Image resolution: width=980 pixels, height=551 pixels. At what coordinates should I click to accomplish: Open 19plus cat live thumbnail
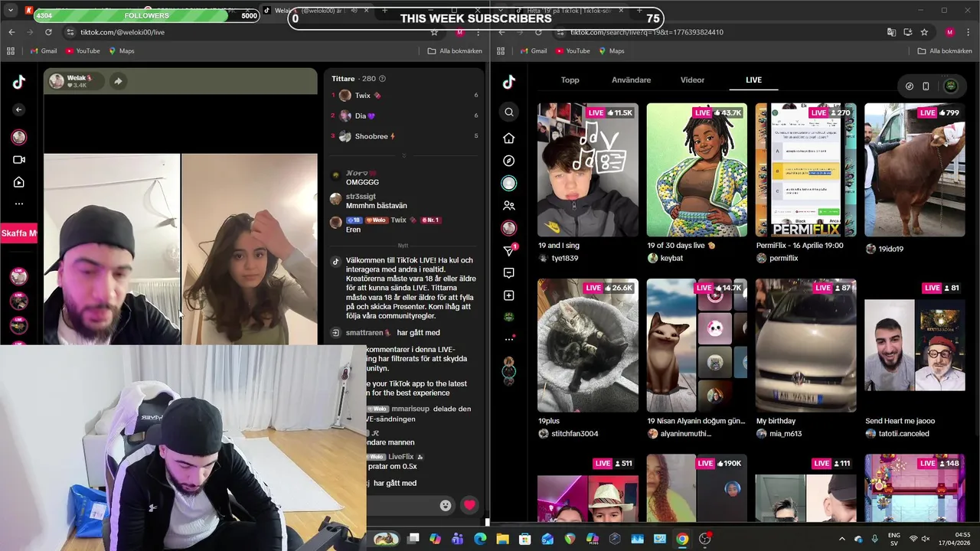pyautogui.click(x=587, y=345)
